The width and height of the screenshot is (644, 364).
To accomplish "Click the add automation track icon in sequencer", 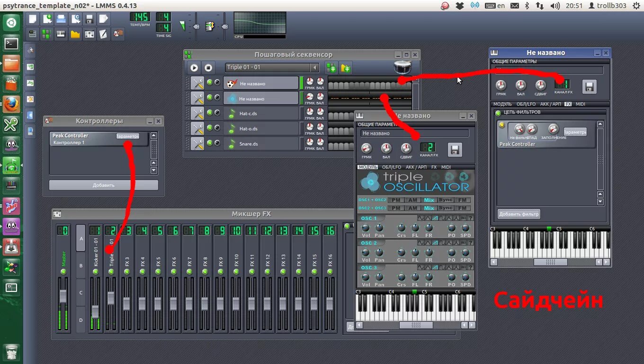I will [x=346, y=68].
